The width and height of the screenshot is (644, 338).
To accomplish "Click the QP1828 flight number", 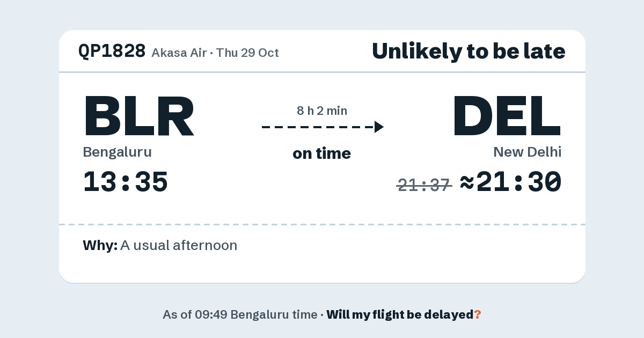I will point(112,51).
